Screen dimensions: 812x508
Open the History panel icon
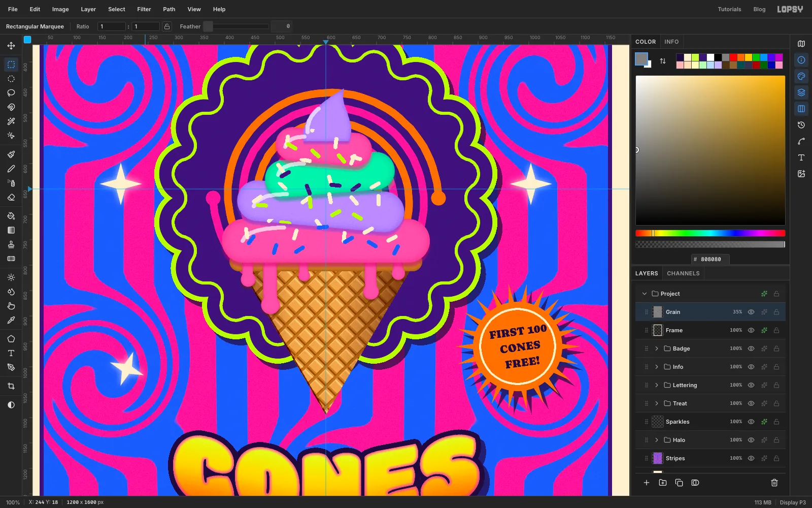click(801, 125)
